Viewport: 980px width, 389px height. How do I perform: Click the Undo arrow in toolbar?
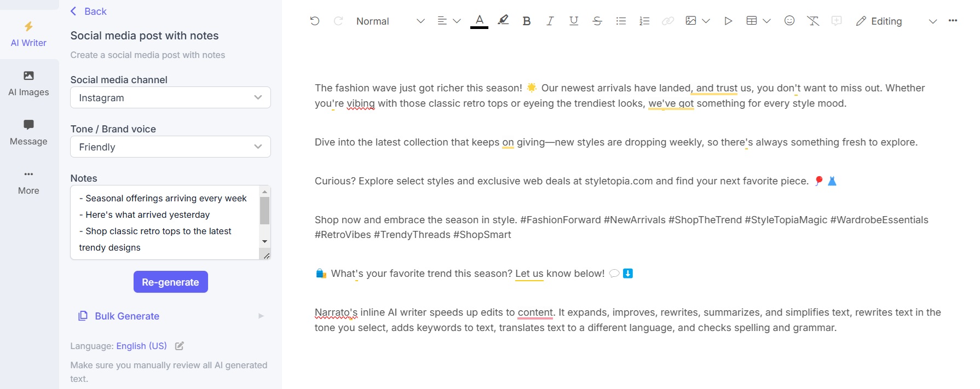click(x=314, y=21)
